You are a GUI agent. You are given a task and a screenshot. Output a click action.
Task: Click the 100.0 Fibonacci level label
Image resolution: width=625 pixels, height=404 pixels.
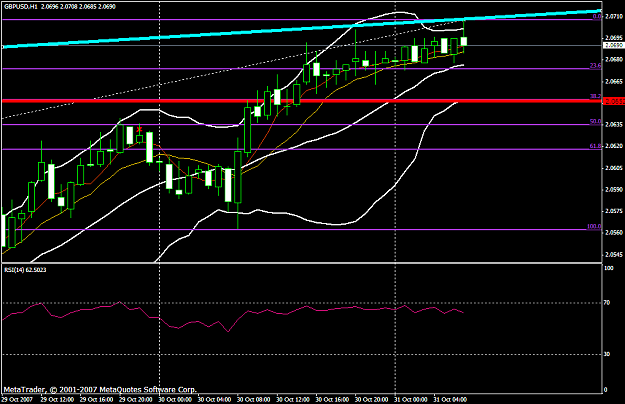click(594, 226)
